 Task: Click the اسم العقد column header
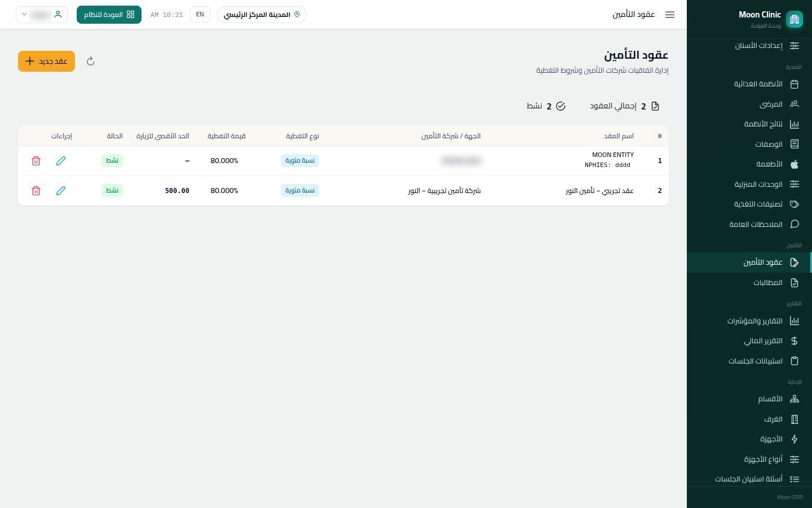(619, 136)
